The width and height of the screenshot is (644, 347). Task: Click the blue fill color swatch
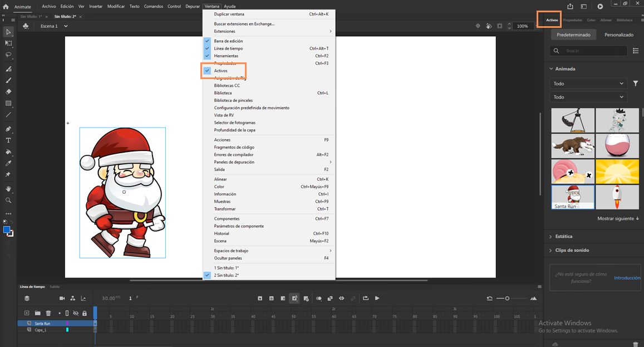tap(7, 230)
